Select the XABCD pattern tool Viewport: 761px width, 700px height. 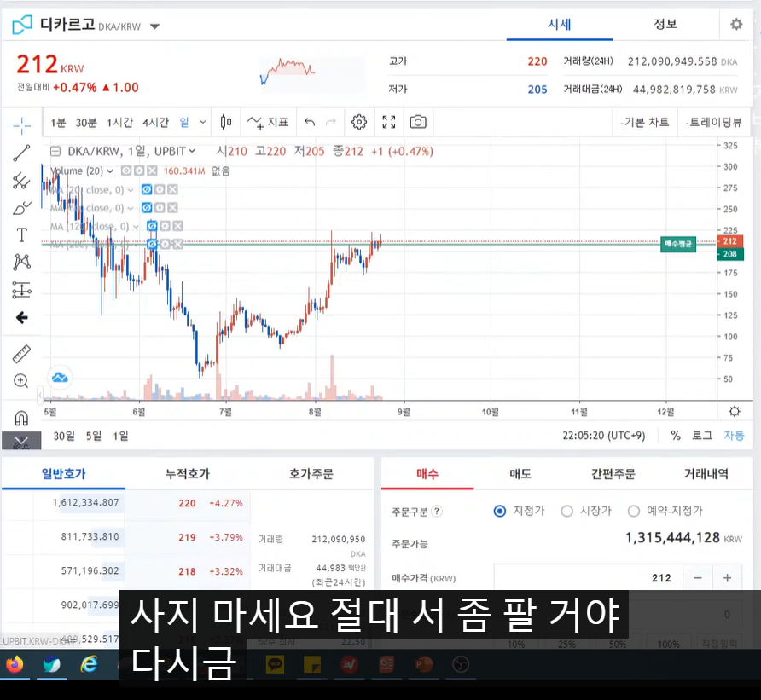21,263
